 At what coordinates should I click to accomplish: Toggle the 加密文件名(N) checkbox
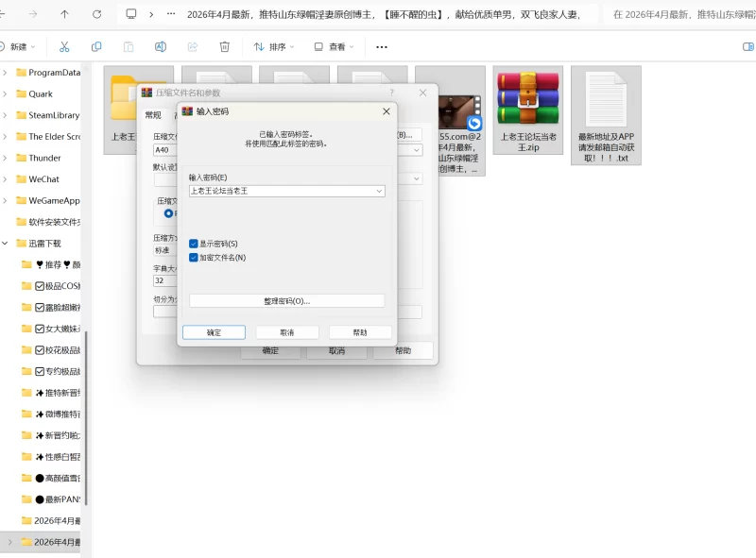tap(194, 258)
